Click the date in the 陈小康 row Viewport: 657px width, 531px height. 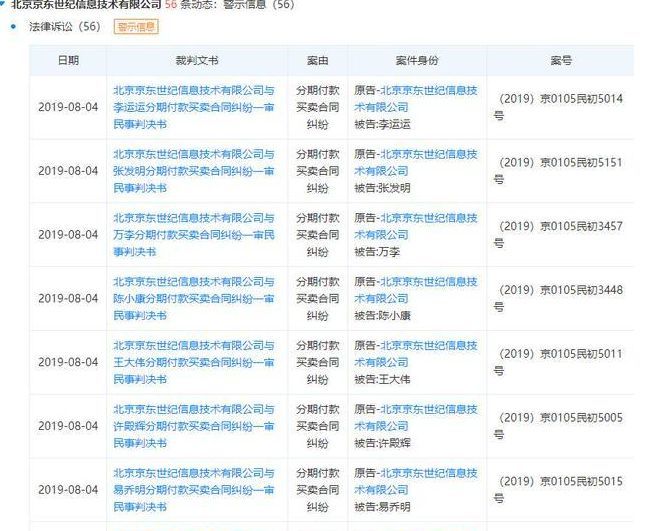[x=68, y=298]
